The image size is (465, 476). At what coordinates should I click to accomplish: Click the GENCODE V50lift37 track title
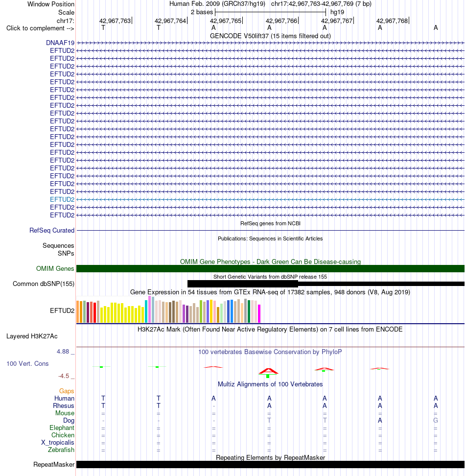(x=270, y=36)
